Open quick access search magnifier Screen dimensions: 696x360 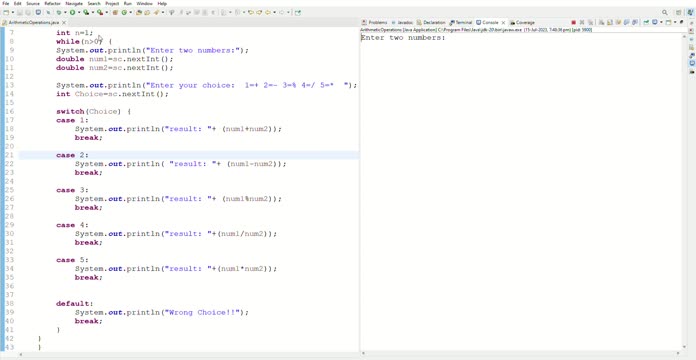pos(664,12)
